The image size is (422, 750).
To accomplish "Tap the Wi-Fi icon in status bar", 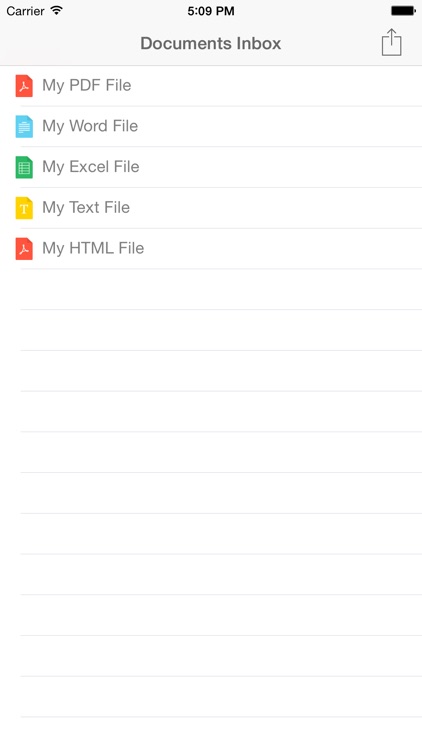I will click(x=57, y=11).
